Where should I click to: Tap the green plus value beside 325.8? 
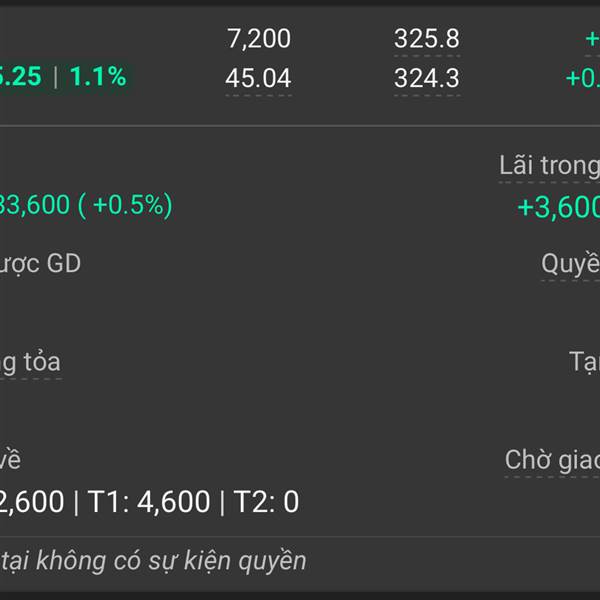592,39
